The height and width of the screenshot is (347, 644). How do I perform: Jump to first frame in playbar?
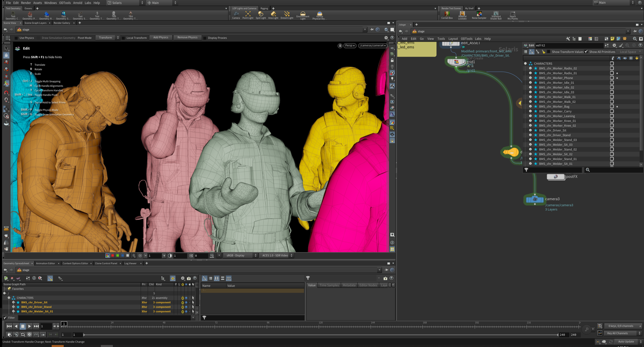tap(9, 326)
